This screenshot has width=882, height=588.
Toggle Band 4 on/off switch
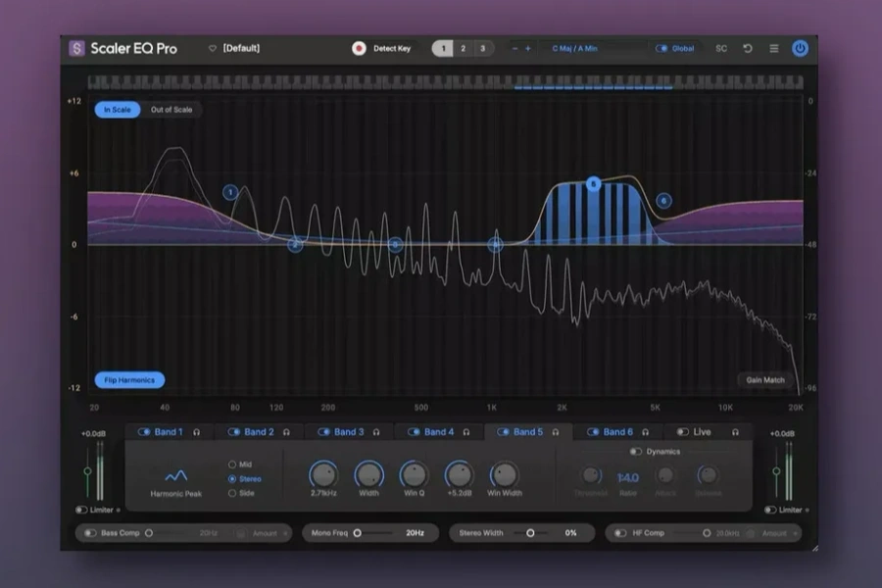[x=414, y=432]
